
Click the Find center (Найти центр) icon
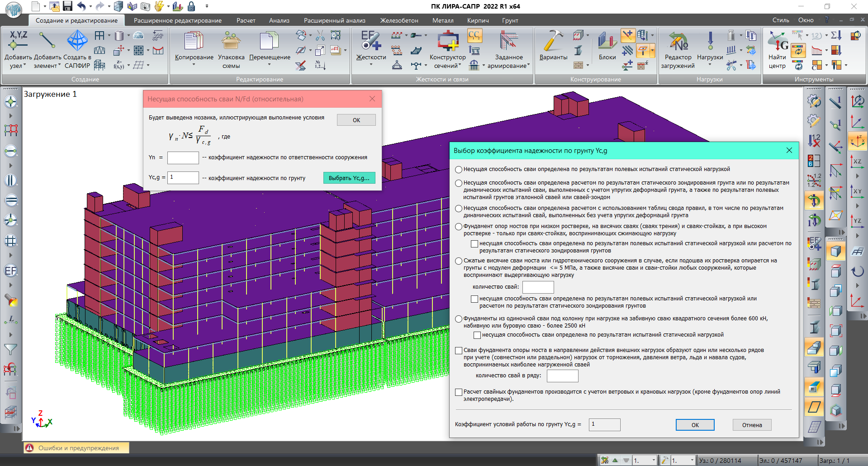click(x=777, y=42)
